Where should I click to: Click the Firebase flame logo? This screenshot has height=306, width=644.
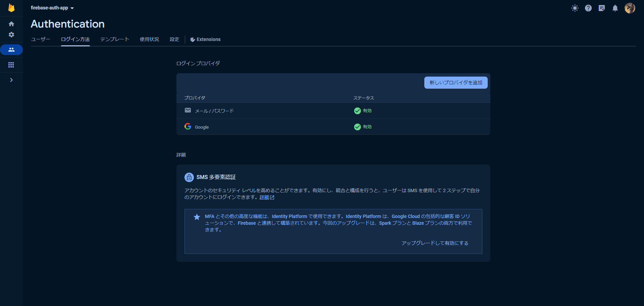click(x=11, y=7)
